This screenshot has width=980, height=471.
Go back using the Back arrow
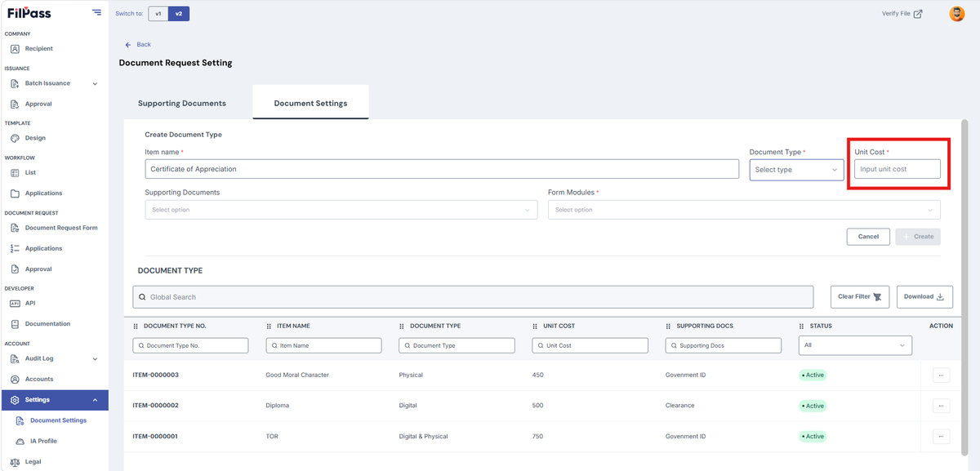[128, 45]
